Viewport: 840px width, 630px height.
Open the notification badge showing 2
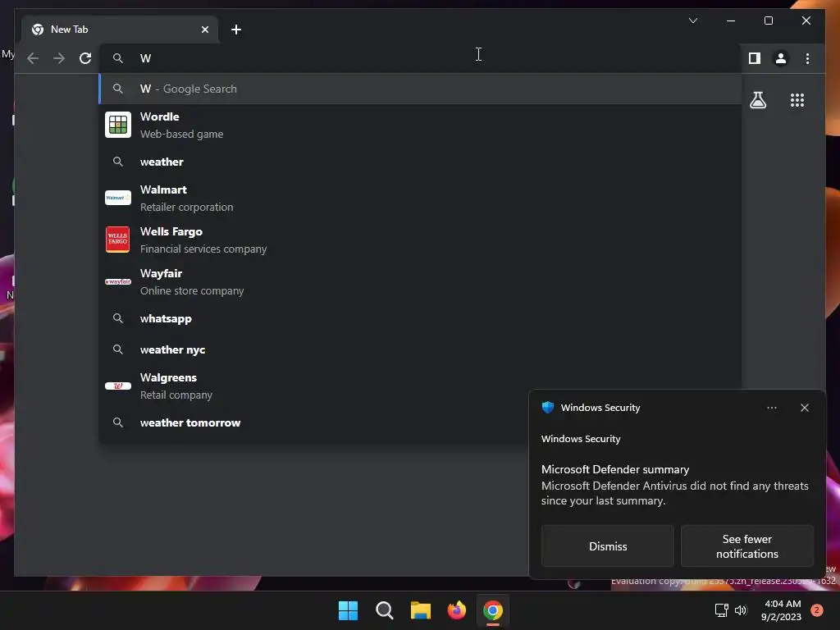tap(816, 610)
